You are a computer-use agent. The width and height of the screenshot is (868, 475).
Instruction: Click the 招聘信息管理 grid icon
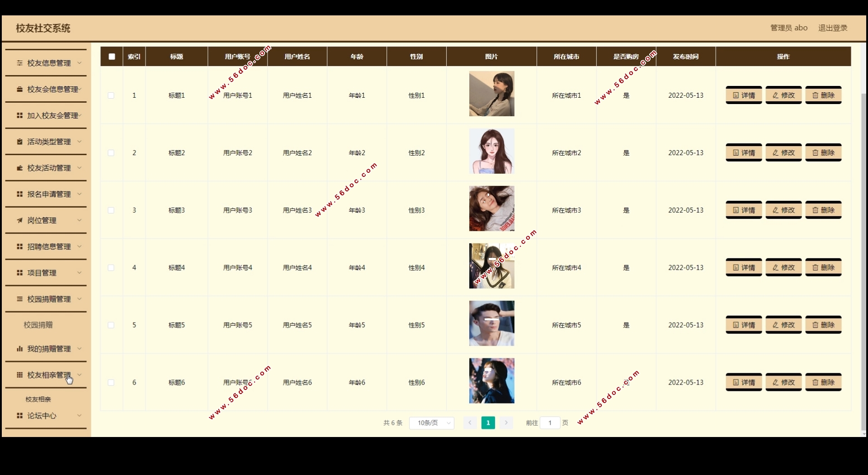(19, 247)
